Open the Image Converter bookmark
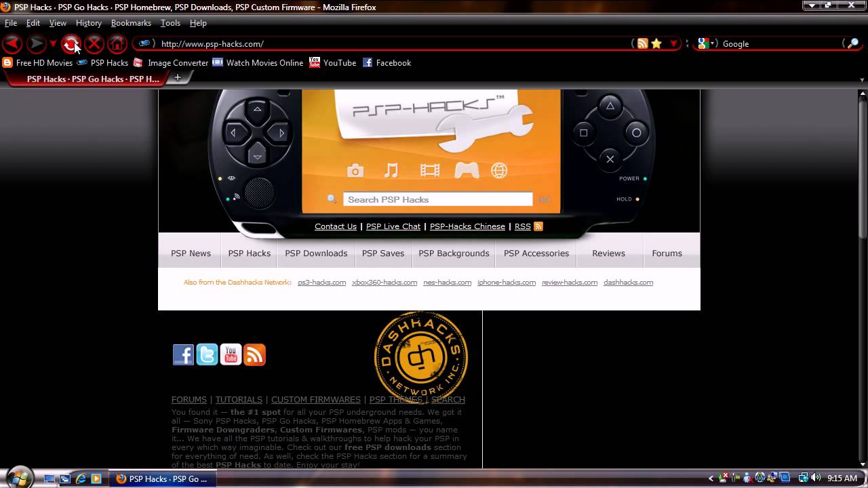Viewport: 868px width, 488px height. coord(171,62)
